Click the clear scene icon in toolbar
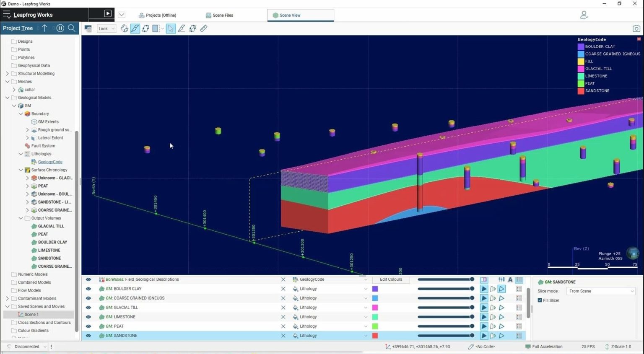This screenshot has height=354, width=644. (88, 28)
